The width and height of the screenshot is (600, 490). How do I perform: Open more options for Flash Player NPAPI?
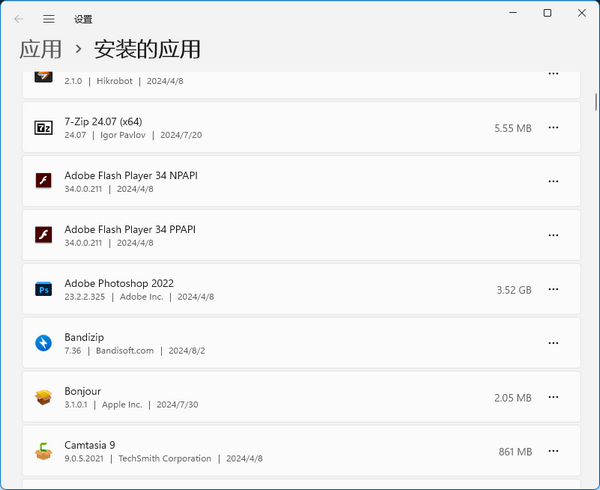(x=553, y=181)
